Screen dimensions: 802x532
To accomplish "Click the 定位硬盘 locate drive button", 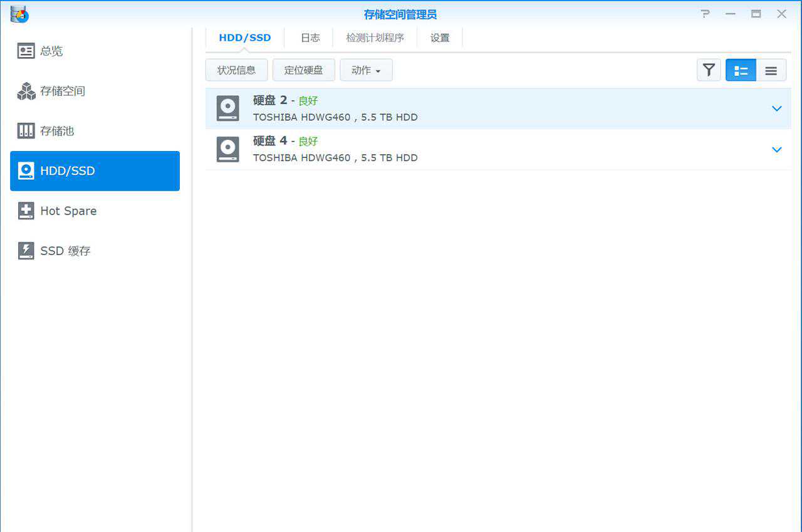I will [303, 70].
